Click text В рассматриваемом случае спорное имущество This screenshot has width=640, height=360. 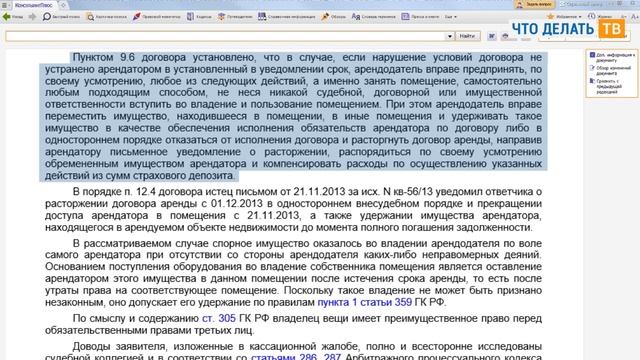pos(191,244)
